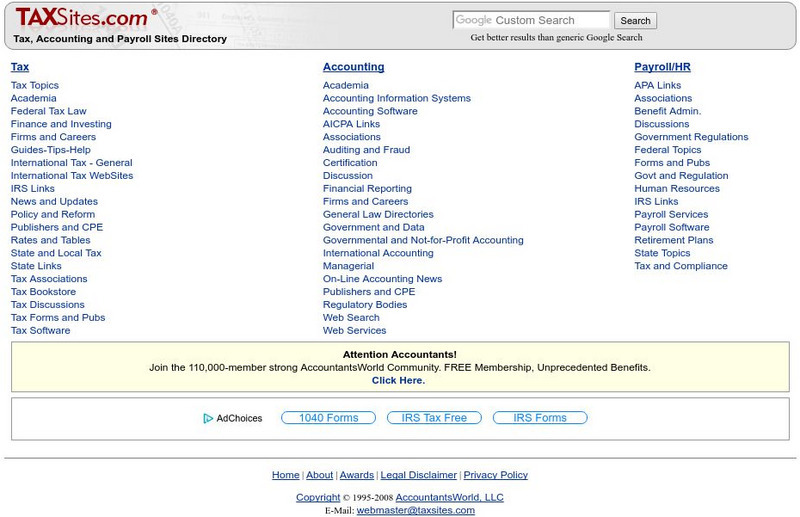Visit Tax and Compliance link
The height and width of the screenshot is (517, 800).
[681, 266]
